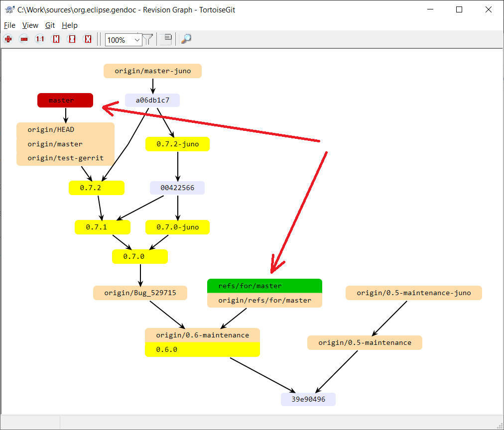The width and height of the screenshot is (504, 430).
Task: Open the Git menu
Action: [x=50, y=25]
